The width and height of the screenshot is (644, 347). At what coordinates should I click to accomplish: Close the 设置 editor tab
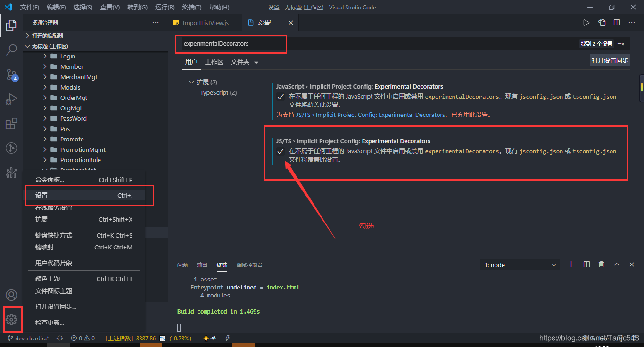coord(291,23)
